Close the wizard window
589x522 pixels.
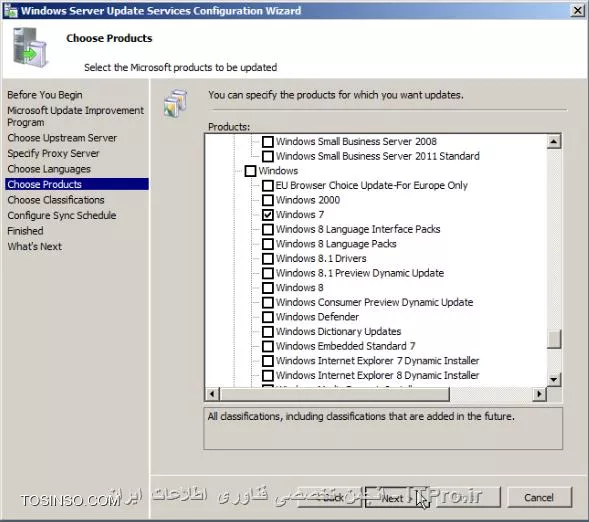tap(577, 10)
